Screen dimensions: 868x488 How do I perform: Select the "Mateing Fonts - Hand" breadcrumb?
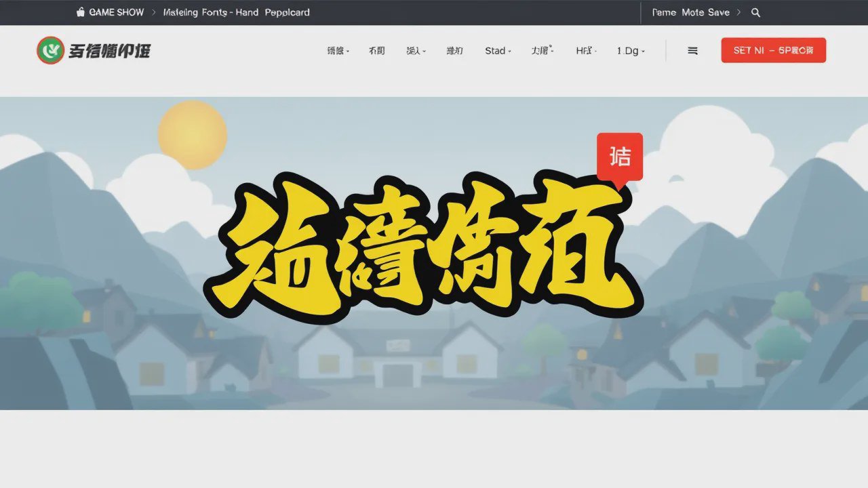click(212, 12)
